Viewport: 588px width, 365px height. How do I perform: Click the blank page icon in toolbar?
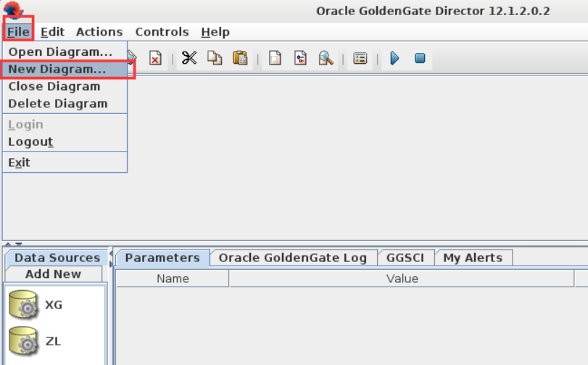pyautogui.click(x=275, y=59)
